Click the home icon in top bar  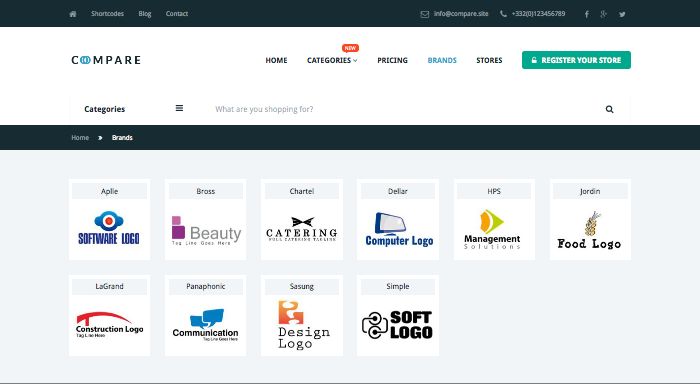click(73, 14)
